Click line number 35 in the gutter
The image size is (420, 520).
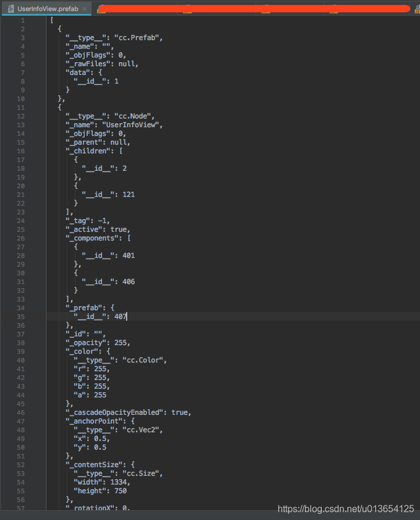[20, 317]
